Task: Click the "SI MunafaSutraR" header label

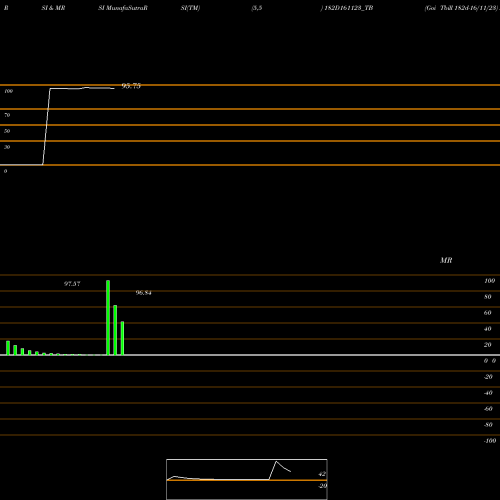Action: point(123,8)
